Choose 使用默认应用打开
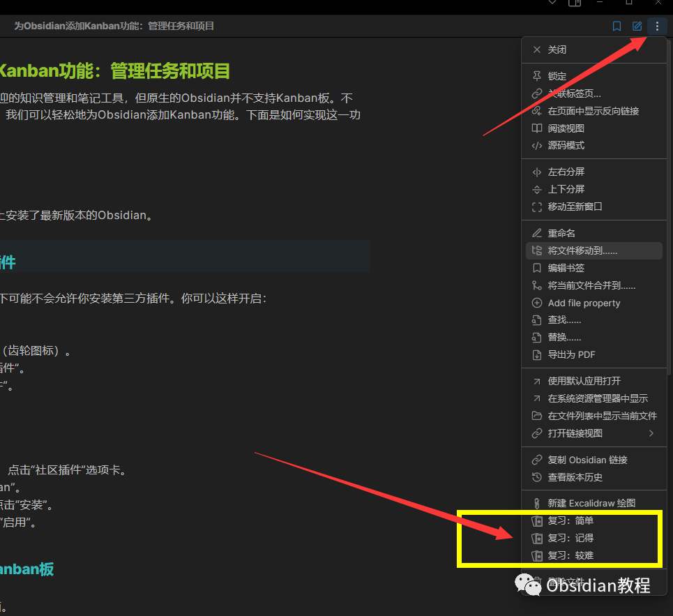 tap(594, 381)
